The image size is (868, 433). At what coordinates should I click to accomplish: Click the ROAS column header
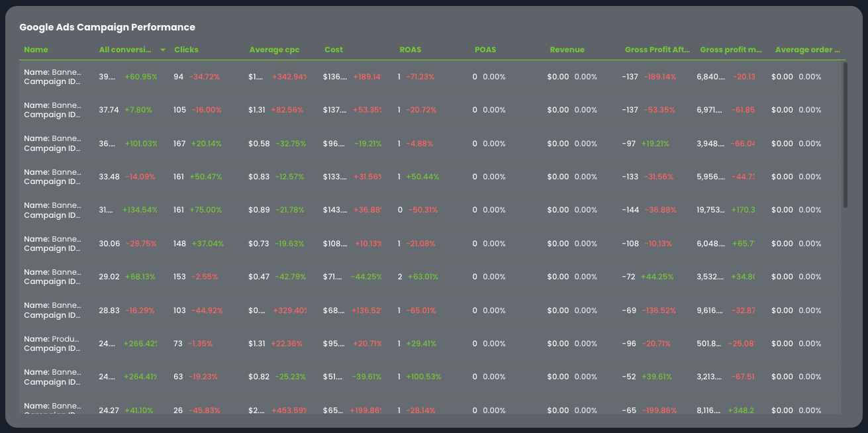pyautogui.click(x=410, y=50)
